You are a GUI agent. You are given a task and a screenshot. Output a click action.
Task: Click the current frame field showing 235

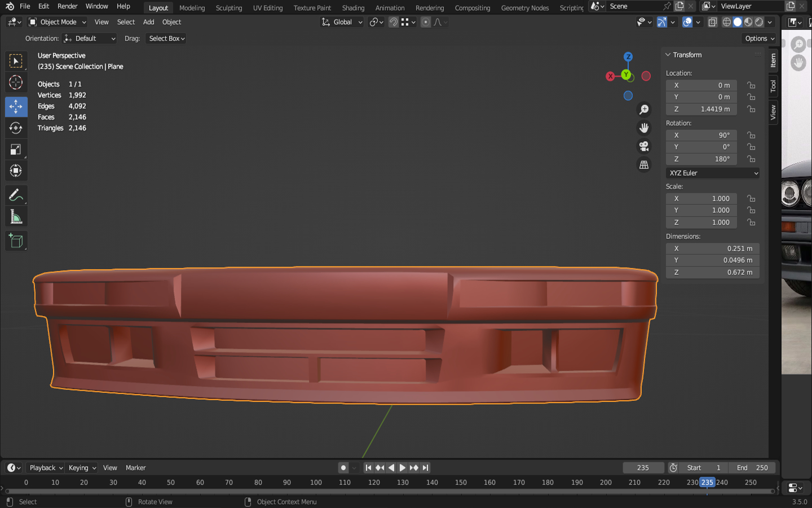(x=643, y=468)
